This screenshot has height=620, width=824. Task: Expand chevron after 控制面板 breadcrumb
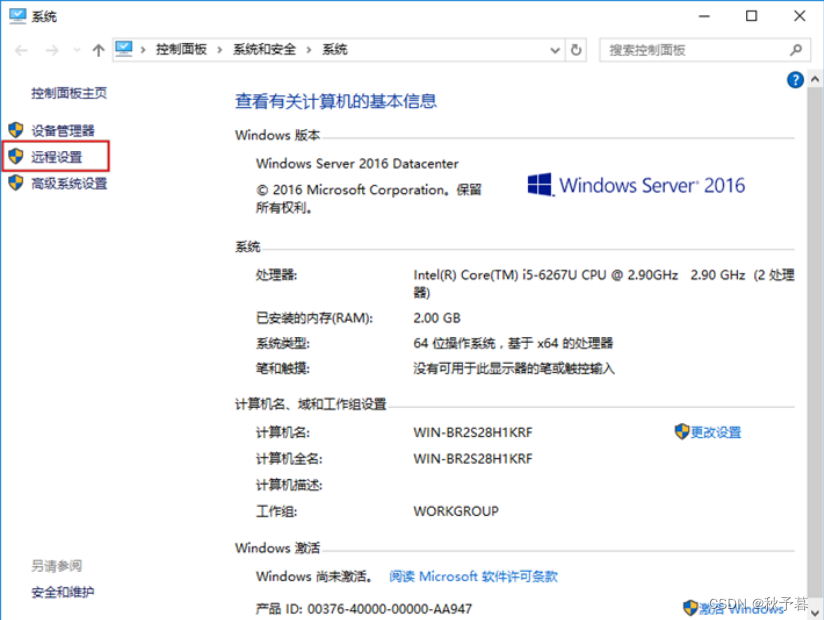click(x=220, y=50)
